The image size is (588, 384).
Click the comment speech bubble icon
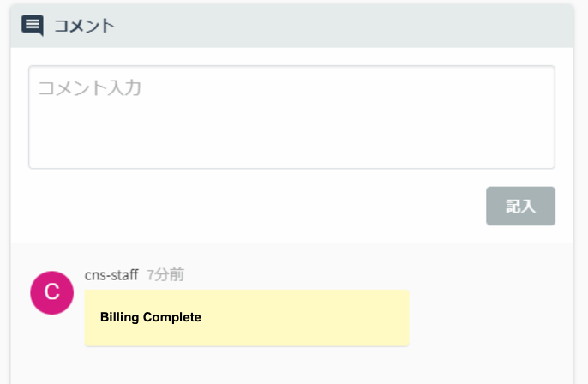coord(32,26)
